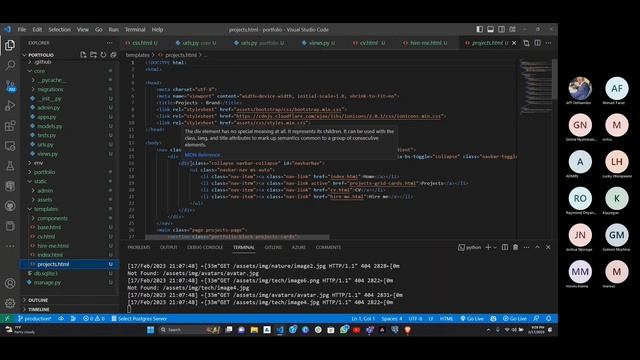This screenshot has width=640, height=360.
Task: Change language mode via HTML status item
Action: click(x=447, y=318)
